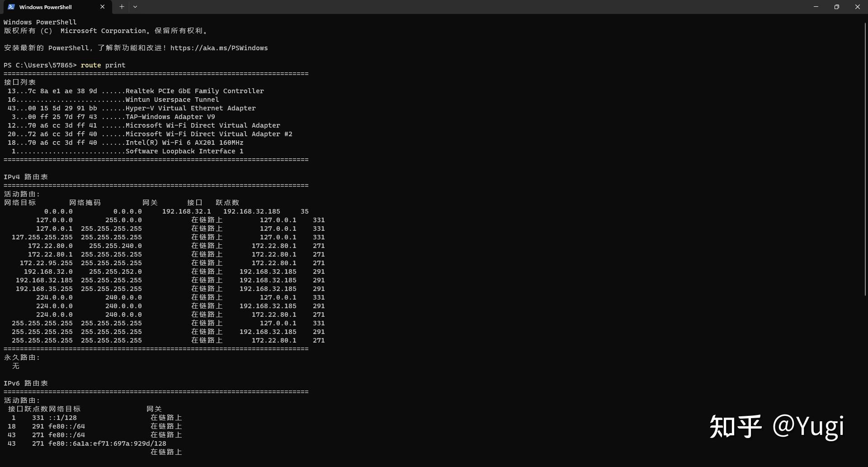Click the gateway address 192.168.32.1
This screenshot has height=467, width=868.
click(186, 211)
